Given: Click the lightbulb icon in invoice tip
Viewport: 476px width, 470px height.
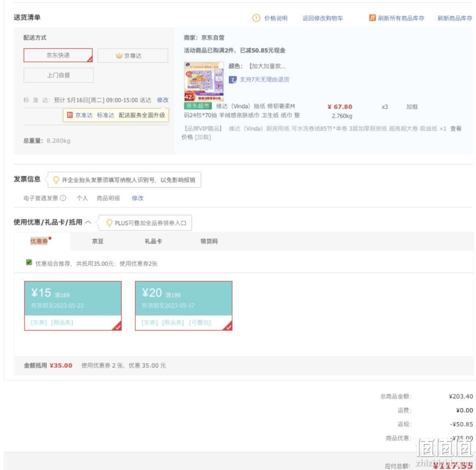Looking at the screenshot, I should point(56,180).
